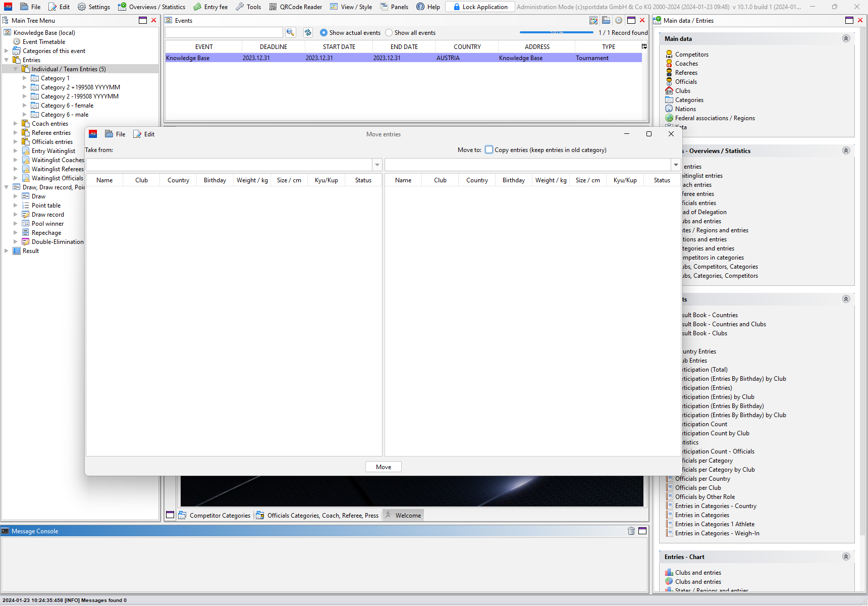The image size is (868, 606).
Task: Open the Coaches main data
Action: pos(686,64)
